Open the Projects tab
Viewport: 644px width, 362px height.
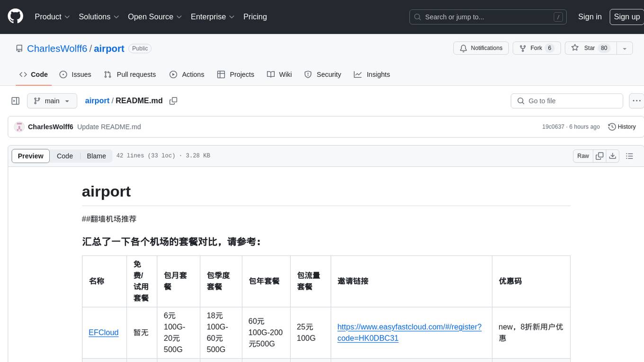pyautogui.click(x=236, y=74)
